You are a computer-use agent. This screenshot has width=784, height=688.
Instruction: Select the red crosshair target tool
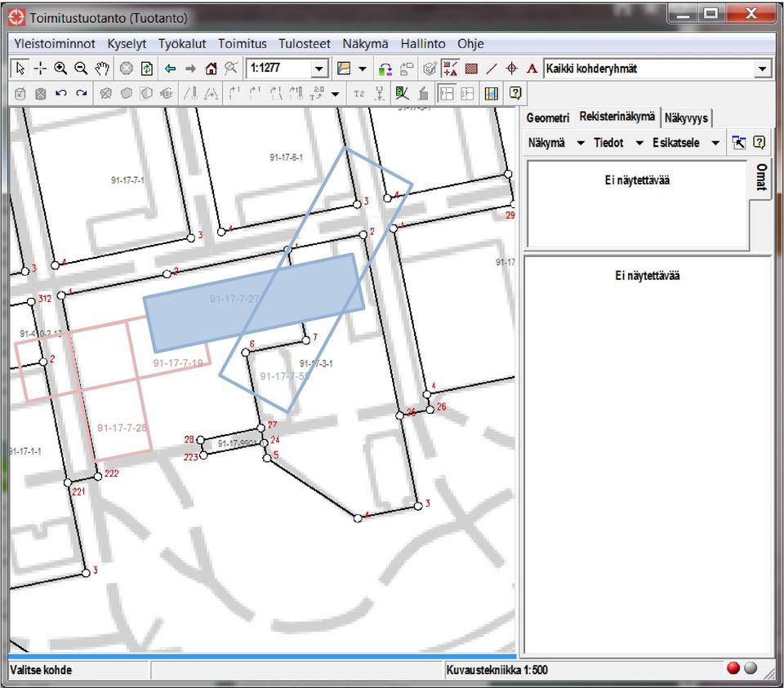(511, 69)
